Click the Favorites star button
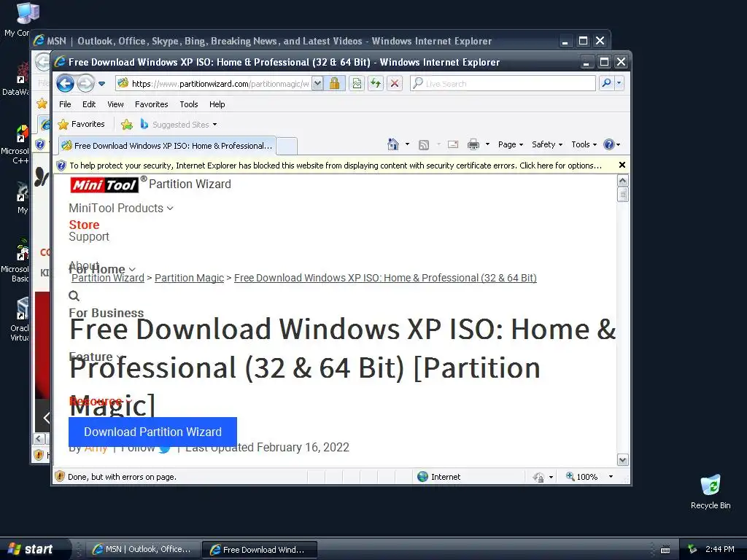The image size is (747, 560). (81, 124)
